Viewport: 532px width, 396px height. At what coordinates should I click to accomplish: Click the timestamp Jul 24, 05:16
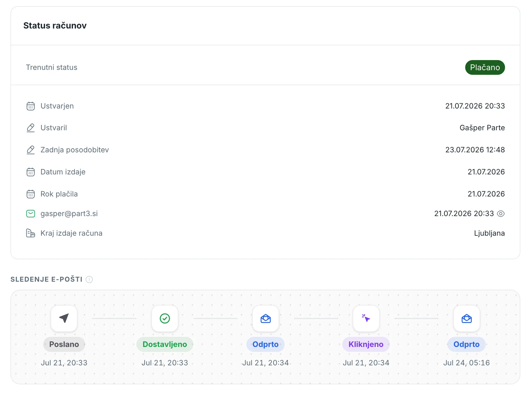(x=467, y=363)
